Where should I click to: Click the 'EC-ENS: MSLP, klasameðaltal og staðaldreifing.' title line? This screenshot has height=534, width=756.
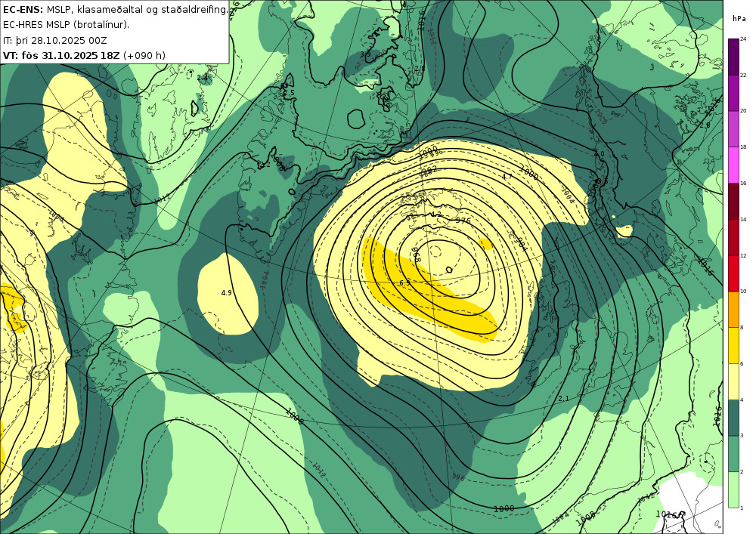[115, 10]
